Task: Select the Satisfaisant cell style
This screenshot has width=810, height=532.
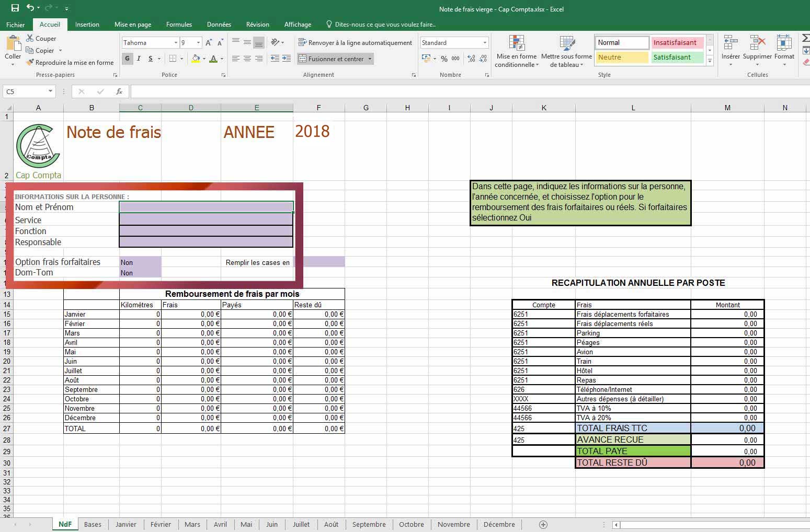Action: [x=677, y=57]
